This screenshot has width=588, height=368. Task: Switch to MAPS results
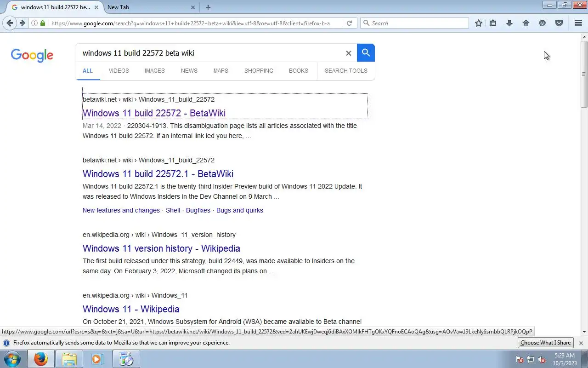point(220,71)
